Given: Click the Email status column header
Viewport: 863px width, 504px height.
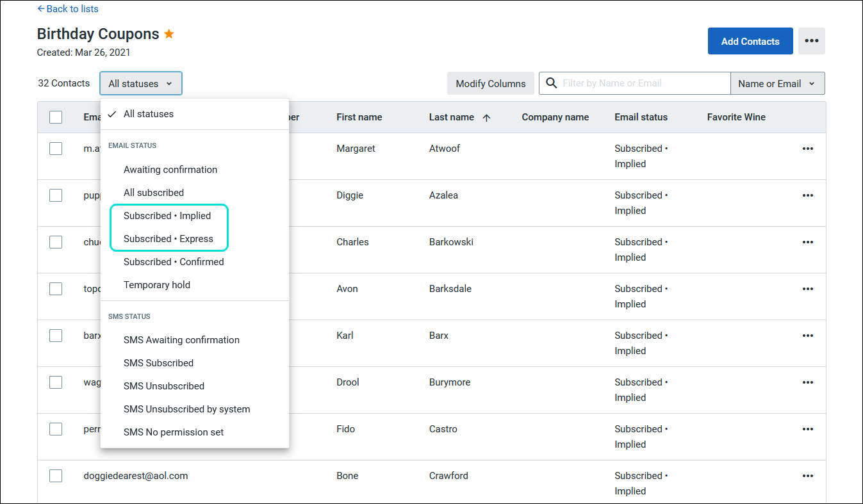Looking at the screenshot, I should tap(641, 117).
